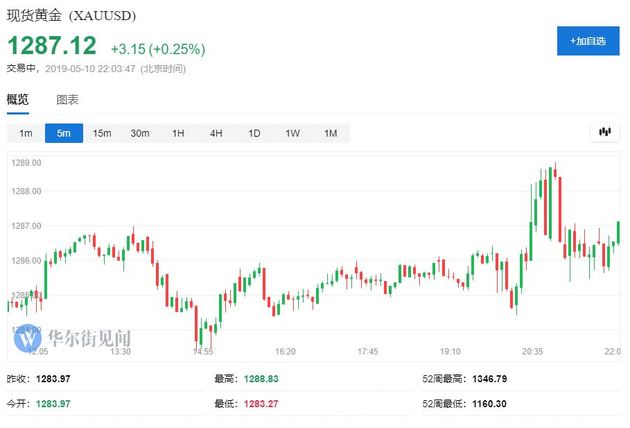This screenshot has width=630, height=428.
Task: Click the 14:55 time axis label
Action: click(203, 352)
